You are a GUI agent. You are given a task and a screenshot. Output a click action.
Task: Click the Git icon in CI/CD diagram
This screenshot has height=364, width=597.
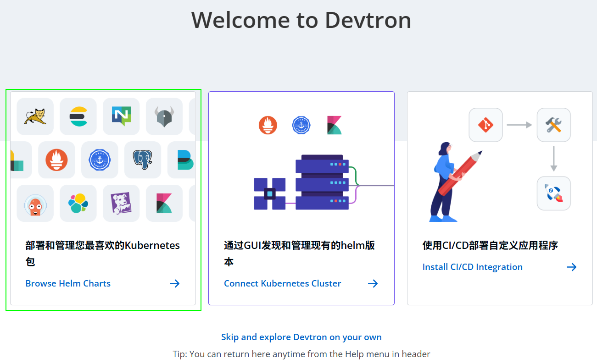[485, 125]
